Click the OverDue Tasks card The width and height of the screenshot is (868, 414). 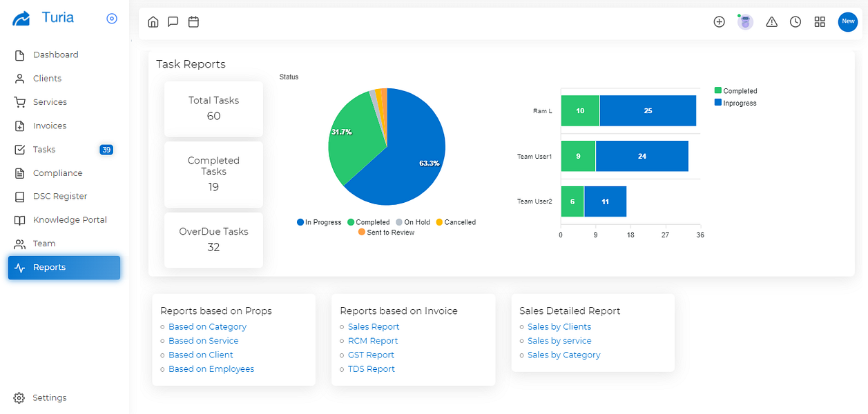pos(213,240)
